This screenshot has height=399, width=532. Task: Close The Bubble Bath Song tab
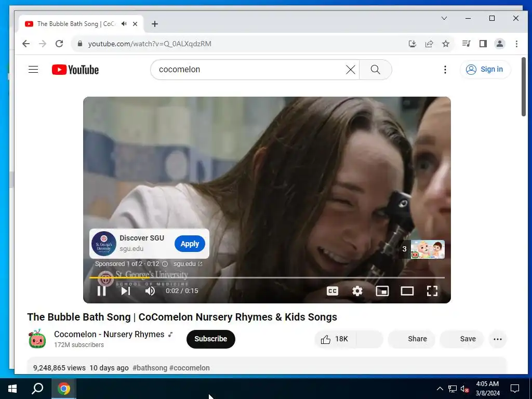coord(135,24)
